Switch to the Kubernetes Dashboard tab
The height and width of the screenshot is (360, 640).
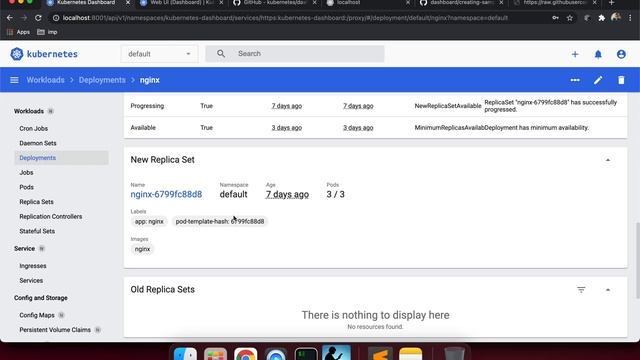[x=87, y=3]
